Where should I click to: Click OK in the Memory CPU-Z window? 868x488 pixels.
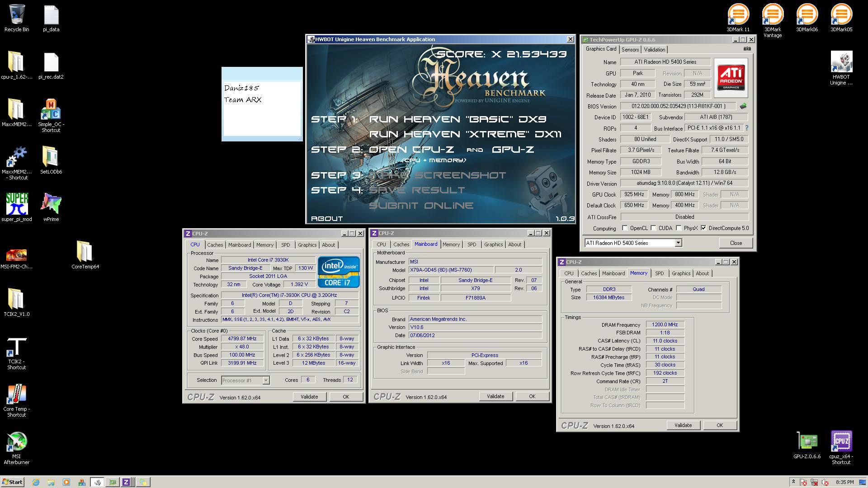point(719,425)
